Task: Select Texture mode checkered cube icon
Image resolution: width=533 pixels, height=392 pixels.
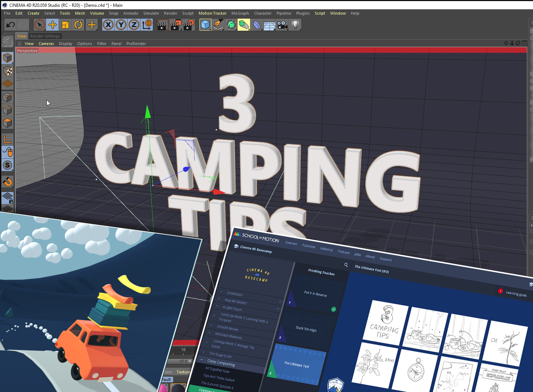Action: point(8,71)
